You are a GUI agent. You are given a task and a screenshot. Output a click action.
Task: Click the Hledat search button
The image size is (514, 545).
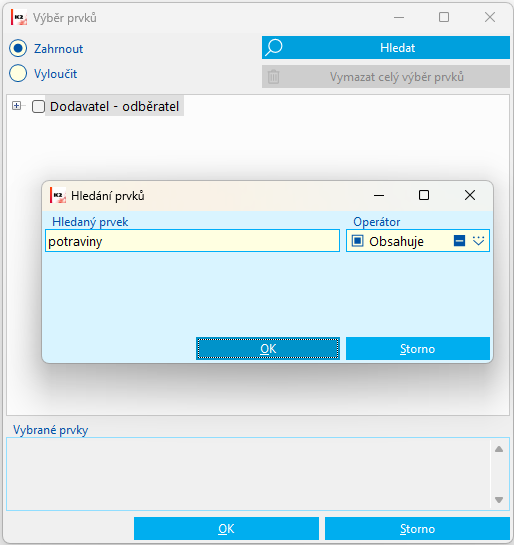point(386,48)
